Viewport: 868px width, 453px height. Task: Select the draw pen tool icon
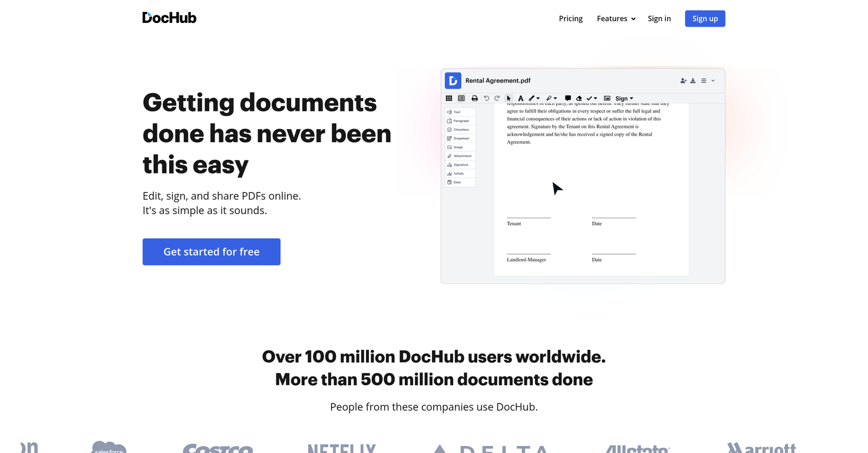coord(532,99)
